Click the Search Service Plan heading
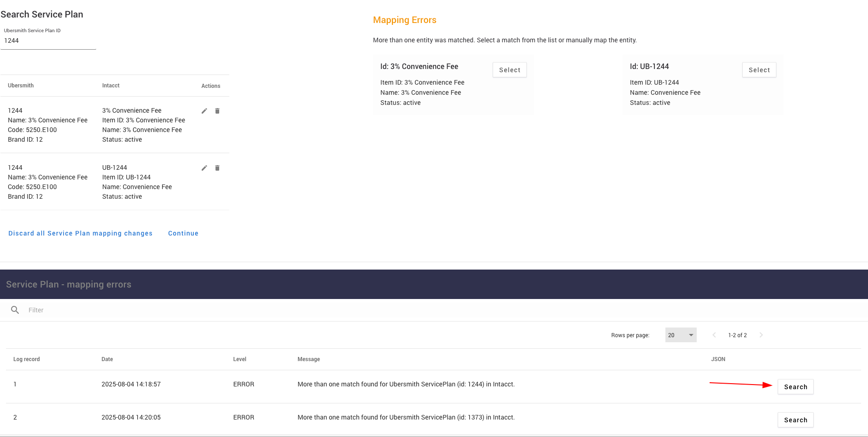The height and width of the screenshot is (437, 868). [42, 14]
